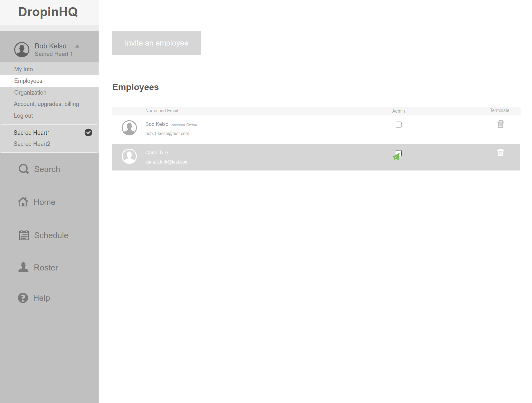Click Carla Turk's avatar in employee table
The width and height of the screenshot is (532, 403).
coord(129,156)
